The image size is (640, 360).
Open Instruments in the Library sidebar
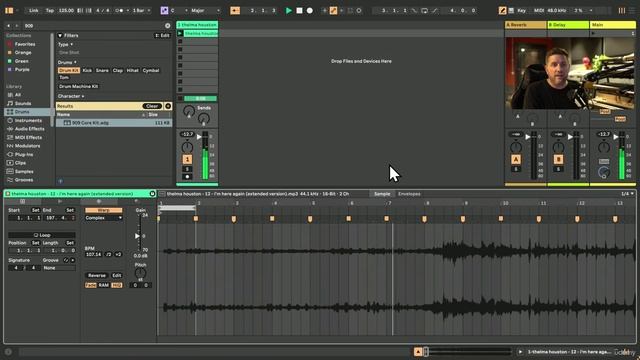pyautogui.click(x=28, y=120)
